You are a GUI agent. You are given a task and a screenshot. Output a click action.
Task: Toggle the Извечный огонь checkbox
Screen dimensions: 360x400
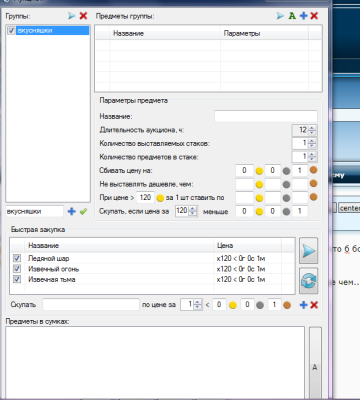(17, 269)
